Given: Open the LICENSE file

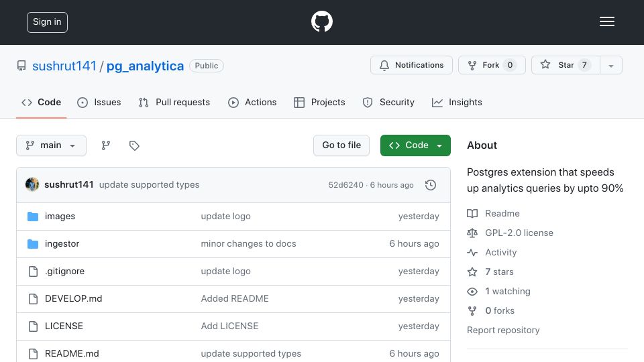Looking at the screenshot, I should 64,326.
